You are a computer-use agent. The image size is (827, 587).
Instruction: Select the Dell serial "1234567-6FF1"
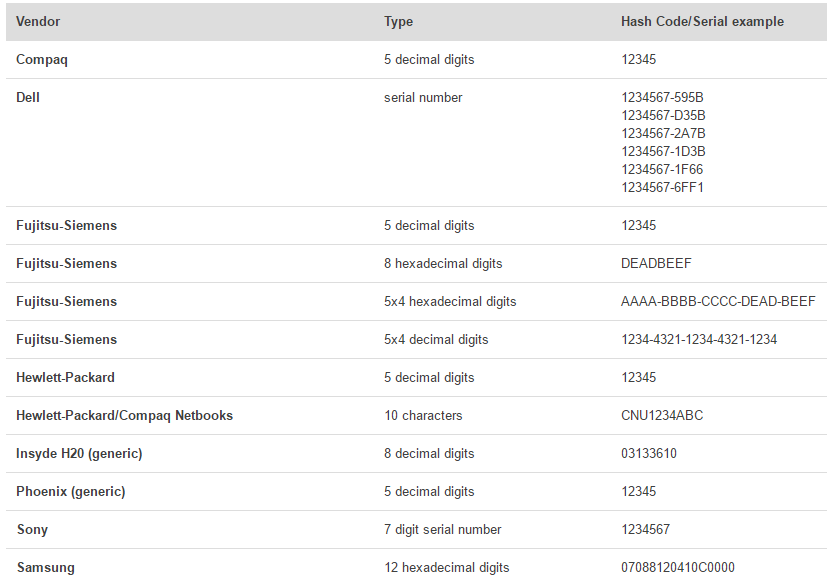click(662, 187)
